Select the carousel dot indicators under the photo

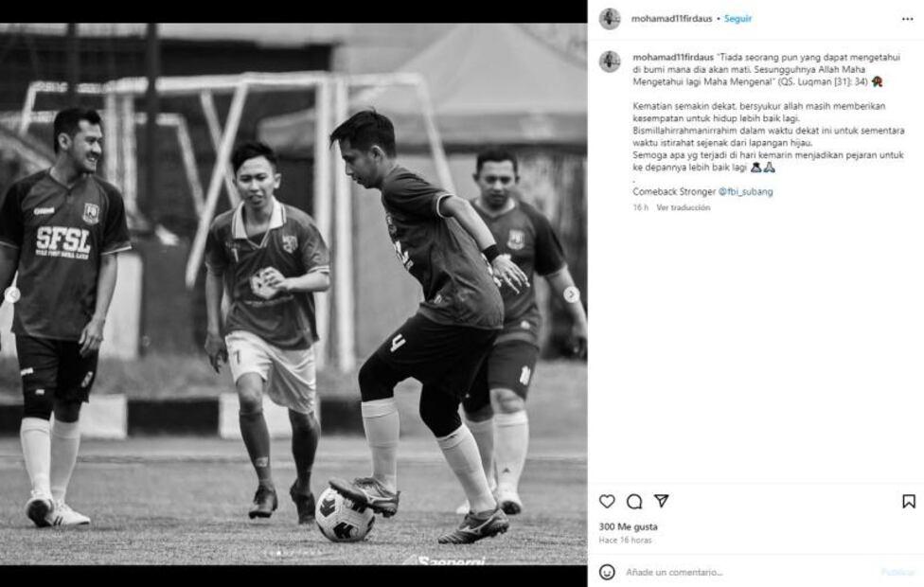(293, 553)
